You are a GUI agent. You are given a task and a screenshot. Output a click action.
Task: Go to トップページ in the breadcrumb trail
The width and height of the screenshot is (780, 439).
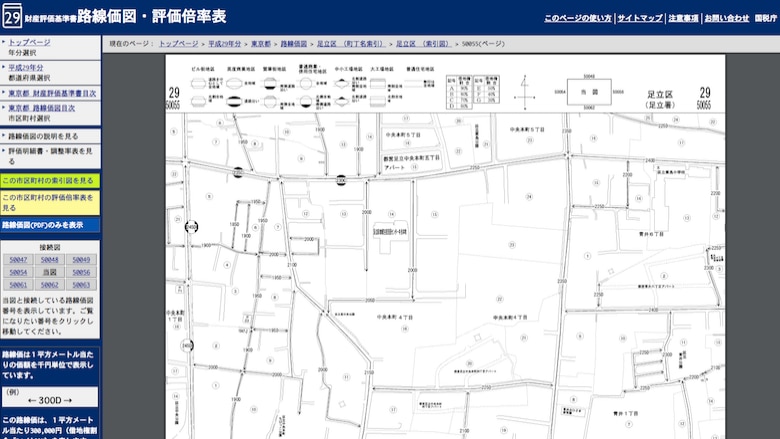(x=179, y=44)
